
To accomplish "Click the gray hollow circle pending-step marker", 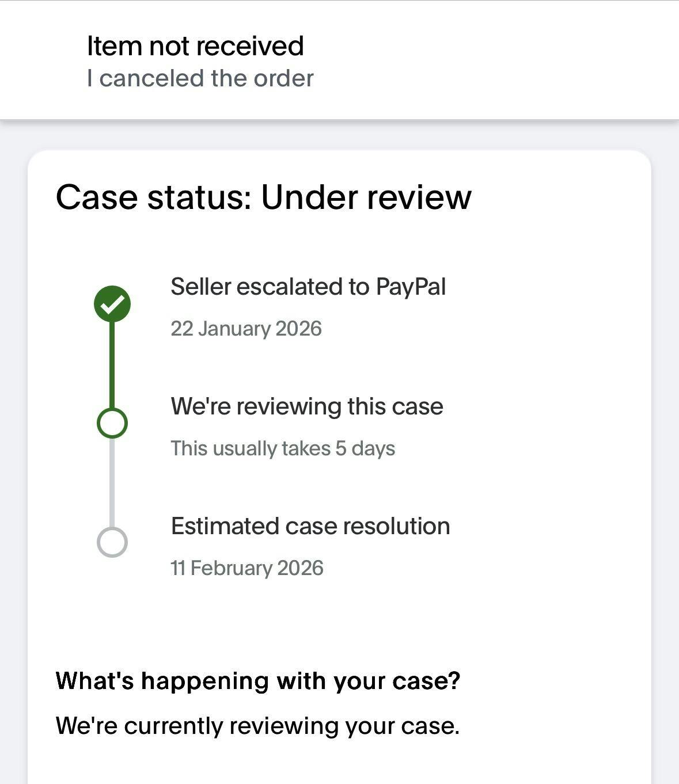I will click(x=112, y=542).
